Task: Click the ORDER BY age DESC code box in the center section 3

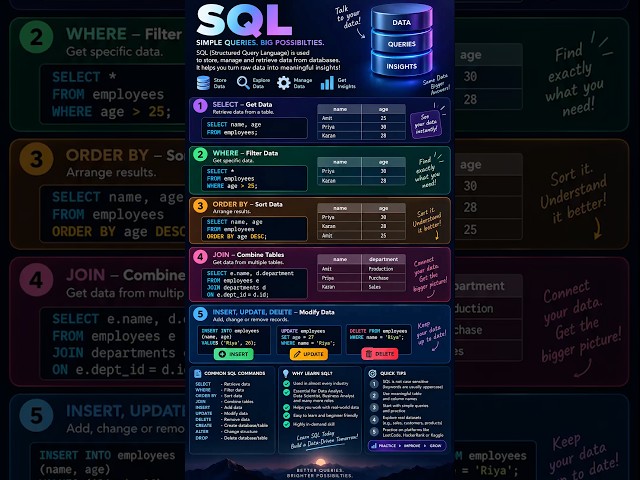Action: (254, 229)
